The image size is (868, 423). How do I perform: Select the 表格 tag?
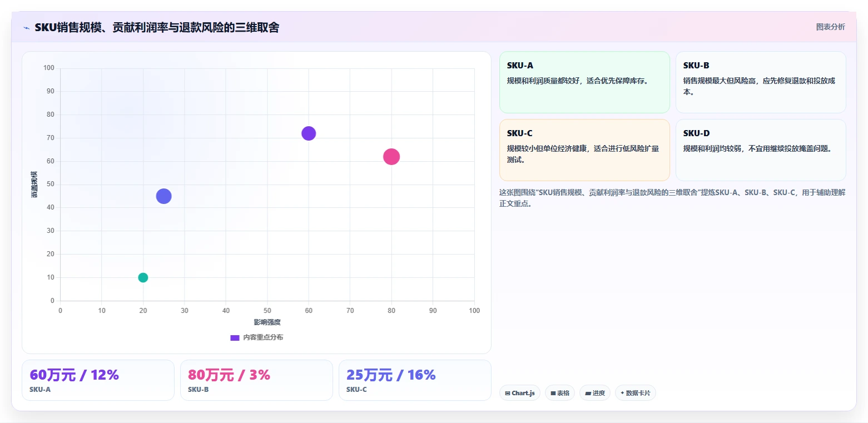point(560,393)
